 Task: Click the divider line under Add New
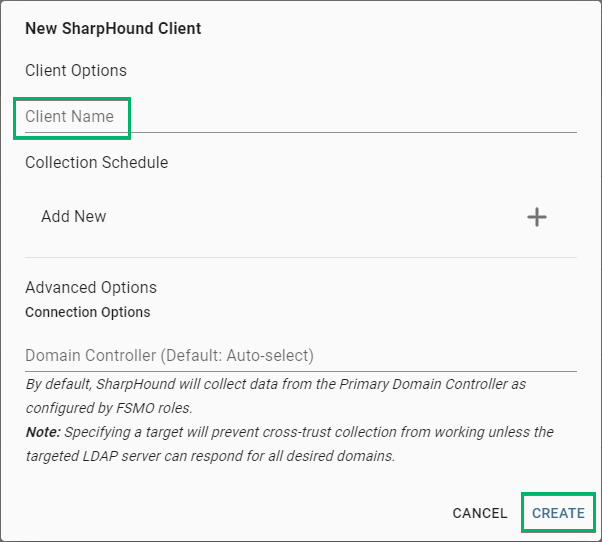pyautogui.click(x=300, y=257)
